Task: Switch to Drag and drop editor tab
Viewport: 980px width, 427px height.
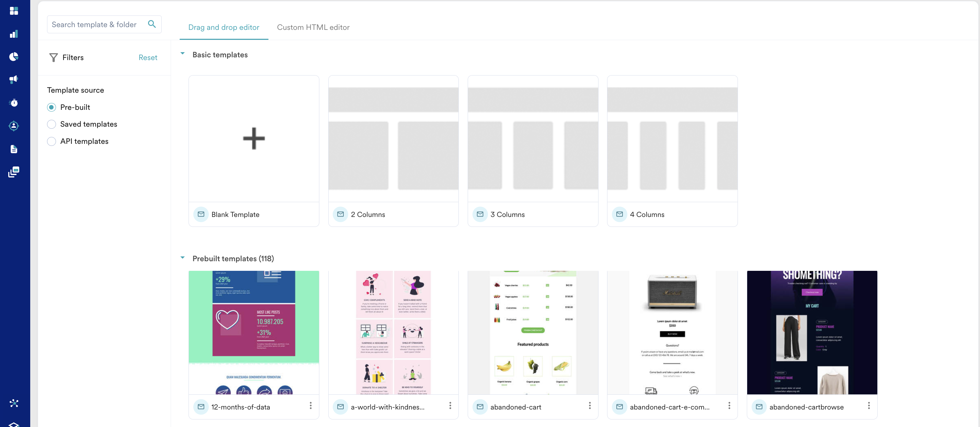Action: pos(223,27)
